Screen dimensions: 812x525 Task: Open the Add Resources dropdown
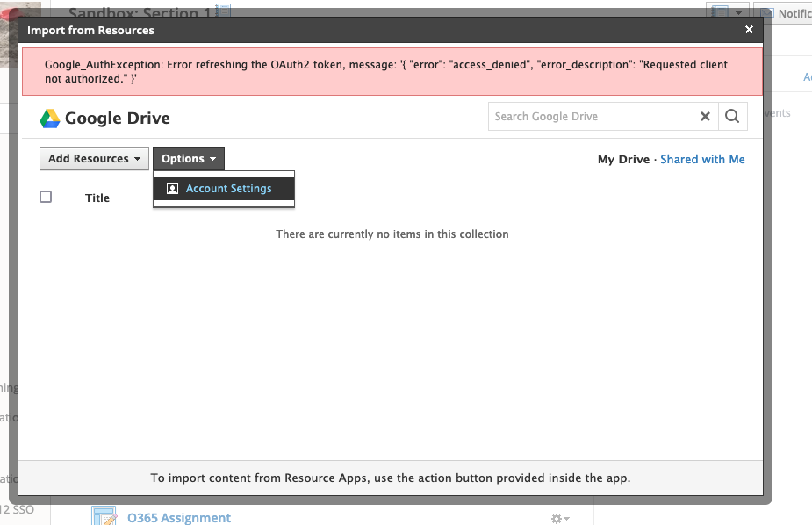(94, 159)
